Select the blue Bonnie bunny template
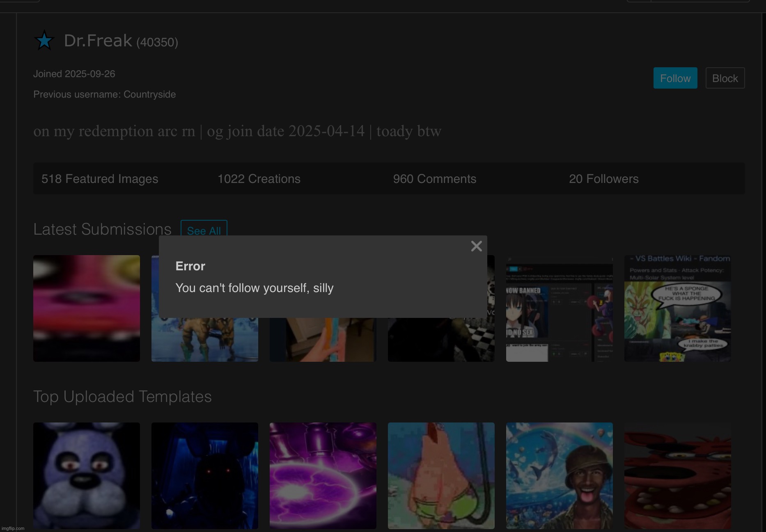Image resolution: width=766 pixels, height=532 pixels. click(x=86, y=476)
